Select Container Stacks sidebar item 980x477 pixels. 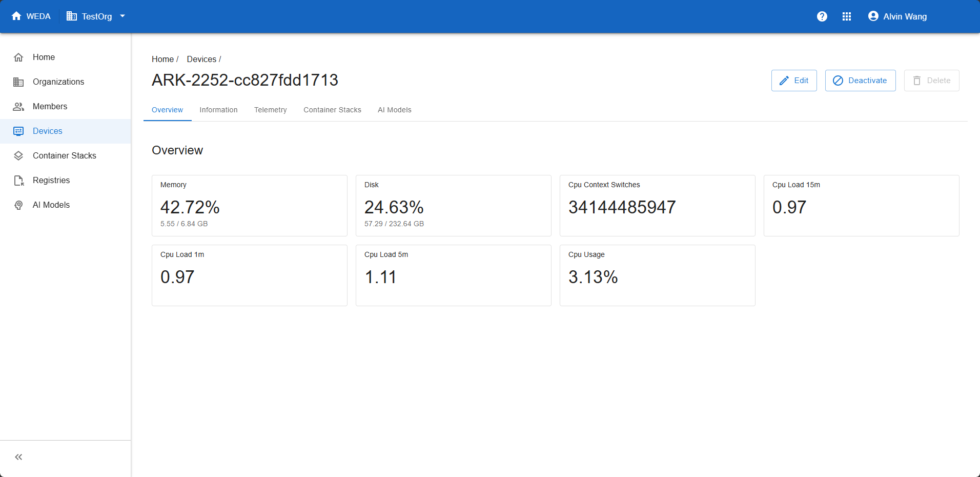click(x=66, y=156)
